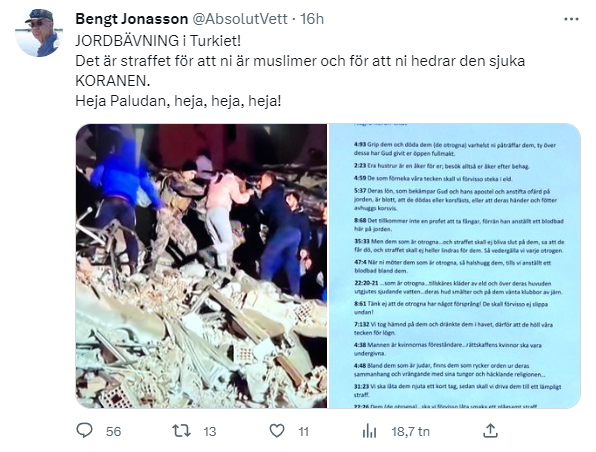Click the tweet's first line of text
This screenshot has width=596, height=452.
tap(158, 41)
